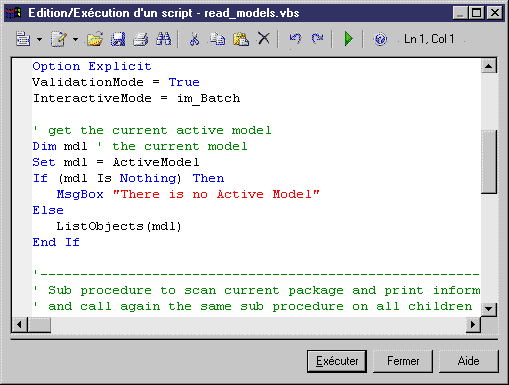Screen dimensions: 509x385
Task: Click the vertical scrollbar thumb
Action: [489, 161]
